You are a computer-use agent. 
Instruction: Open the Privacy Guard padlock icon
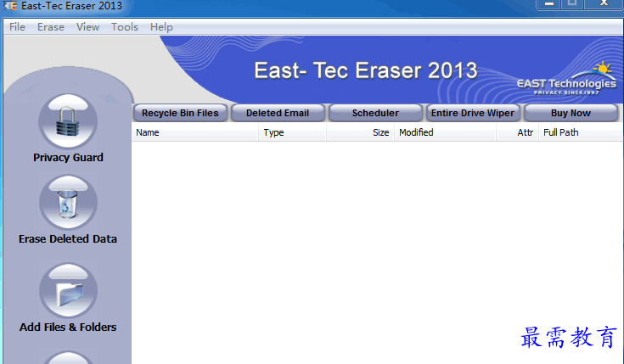(68, 121)
